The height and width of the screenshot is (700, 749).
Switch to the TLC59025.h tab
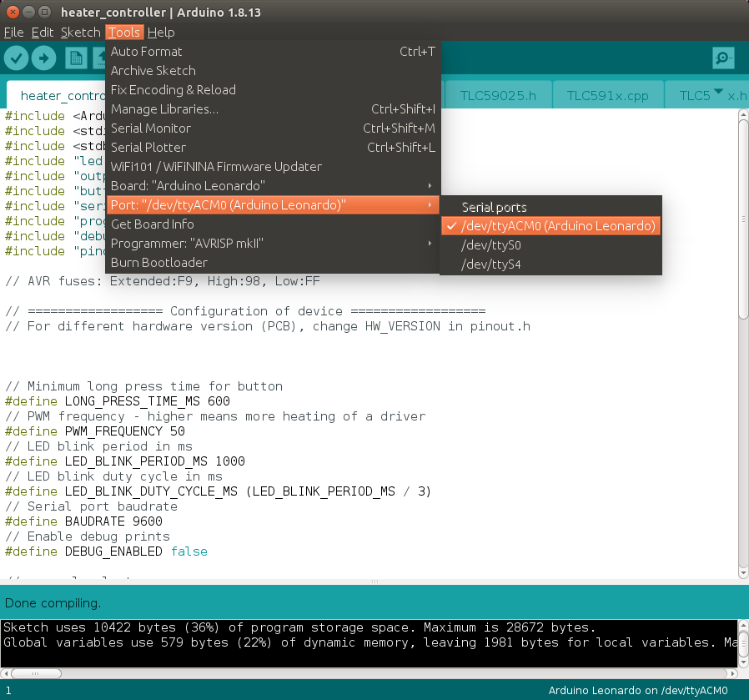pos(498,95)
